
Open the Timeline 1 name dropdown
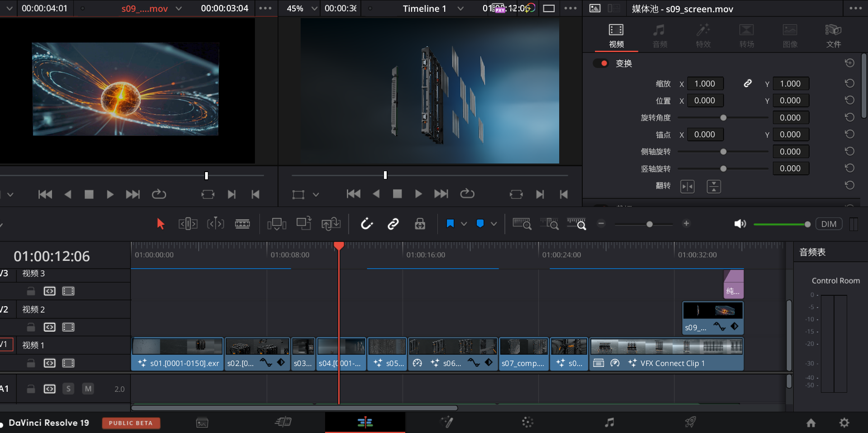pos(460,9)
